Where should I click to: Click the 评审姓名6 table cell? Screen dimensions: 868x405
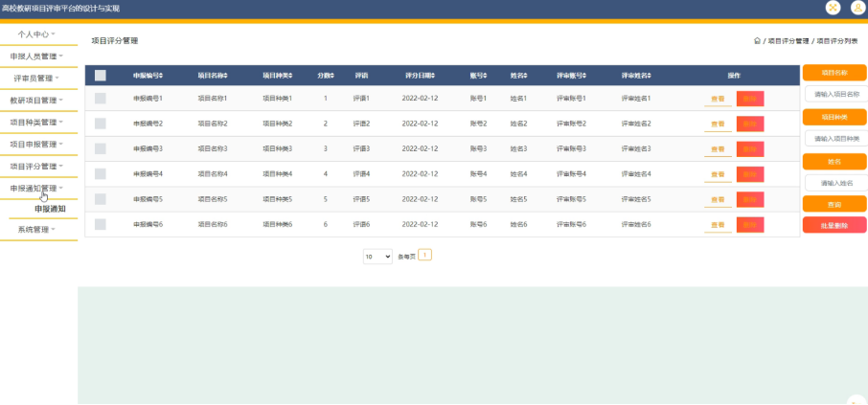(636, 225)
